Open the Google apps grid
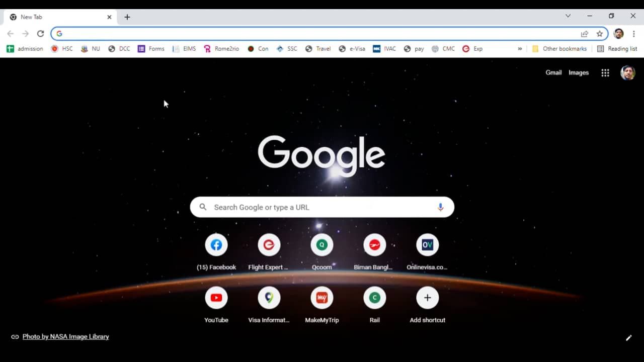Screen dimensions: 644x362 tap(605, 73)
